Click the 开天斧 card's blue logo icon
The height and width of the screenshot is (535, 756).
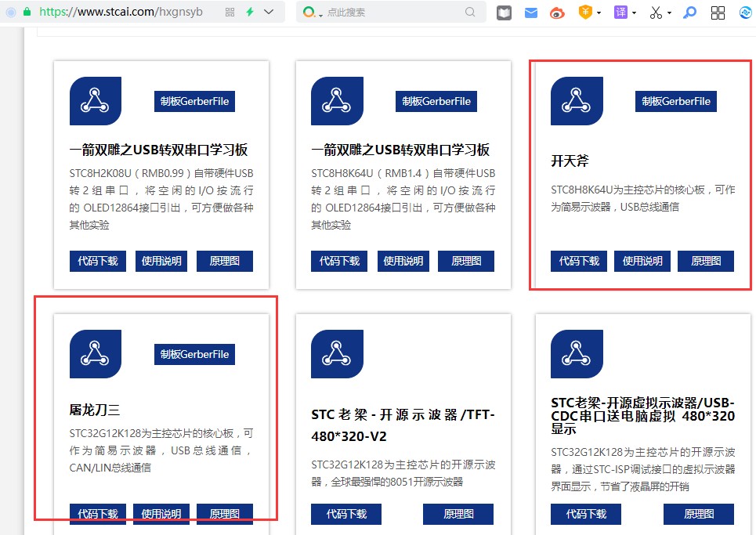pos(577,101)
